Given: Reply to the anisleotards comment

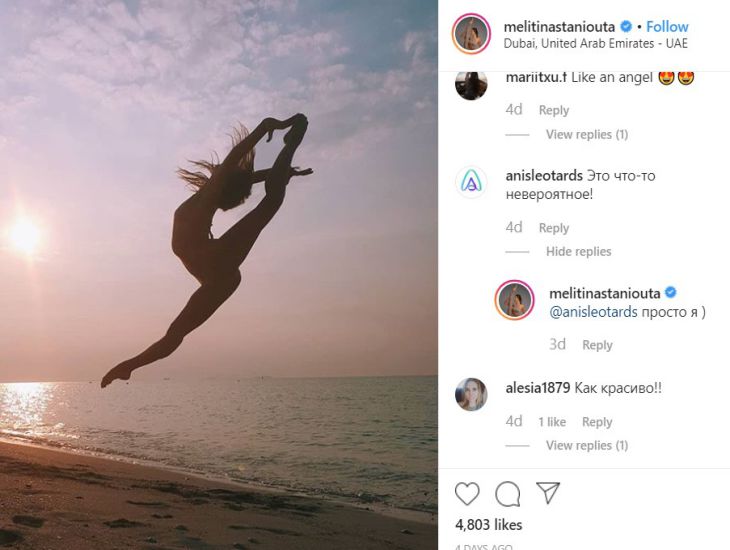Looking at the screenshot, I should tap(554, 228).
